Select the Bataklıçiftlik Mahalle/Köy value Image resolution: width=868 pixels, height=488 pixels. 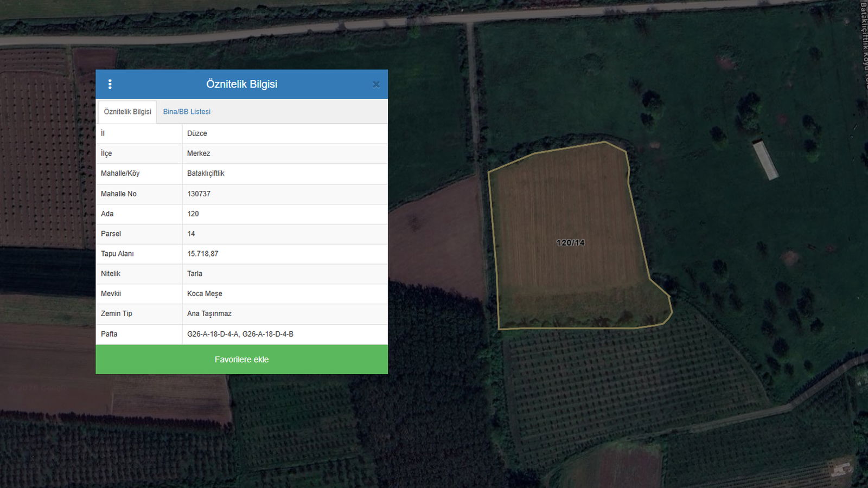tap(206, 174)
